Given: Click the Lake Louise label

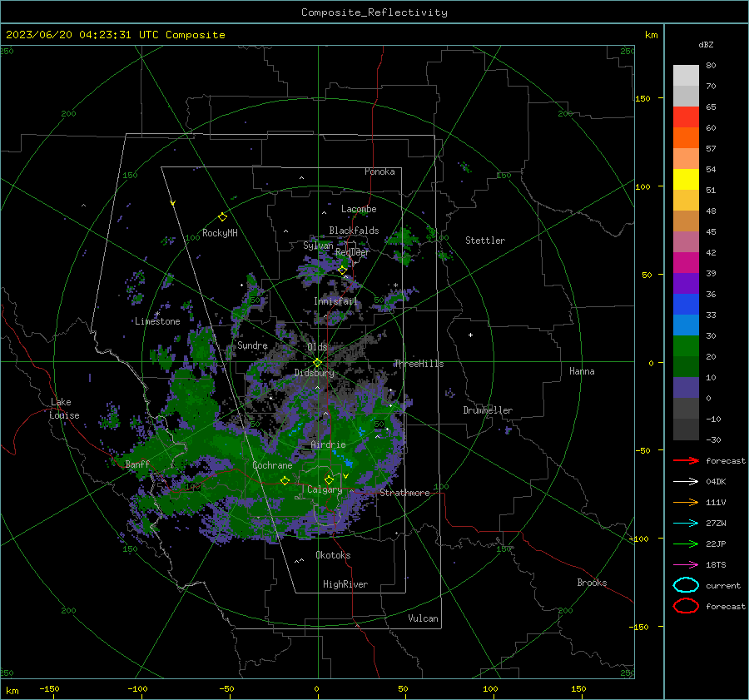Looking at the screenshot, I should pyautogui.click(x=64, y=409).
